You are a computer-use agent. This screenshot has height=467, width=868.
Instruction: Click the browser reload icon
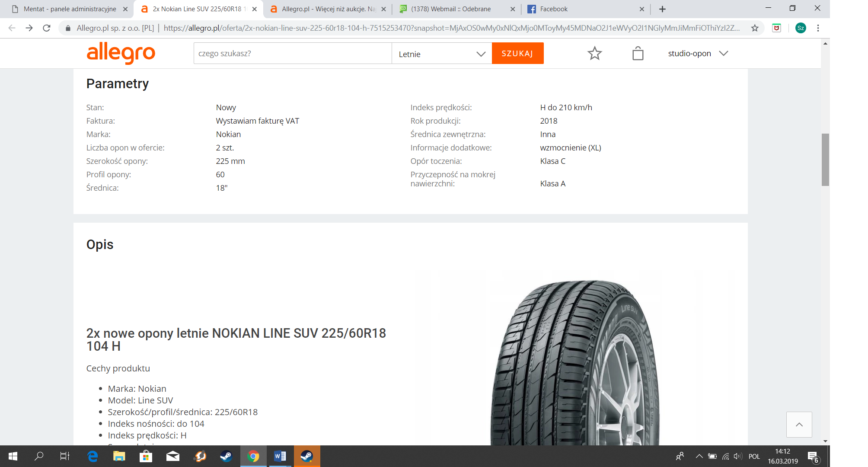pyautogui.click(x=47, y=28)
